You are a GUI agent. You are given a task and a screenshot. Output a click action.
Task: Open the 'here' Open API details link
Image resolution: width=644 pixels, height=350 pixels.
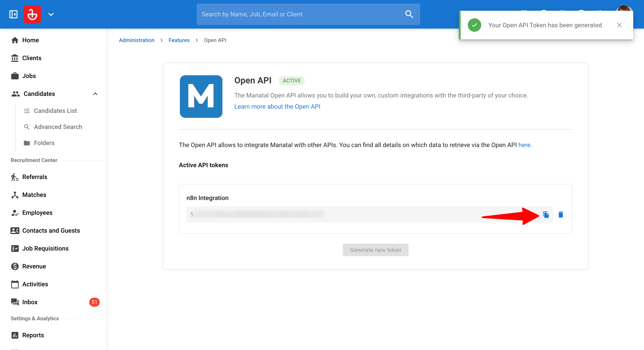(524, 145)
